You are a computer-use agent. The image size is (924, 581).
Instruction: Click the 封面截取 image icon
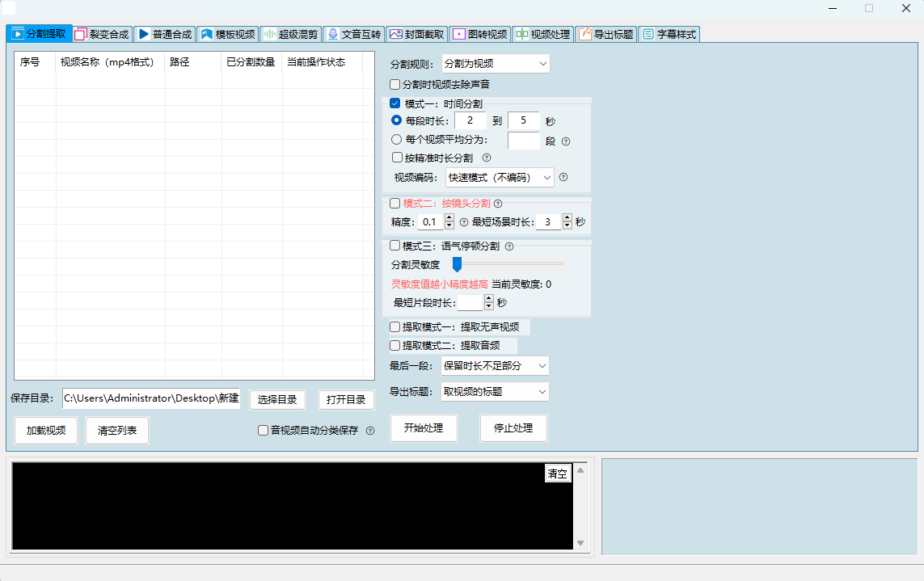tap(395, 35)
